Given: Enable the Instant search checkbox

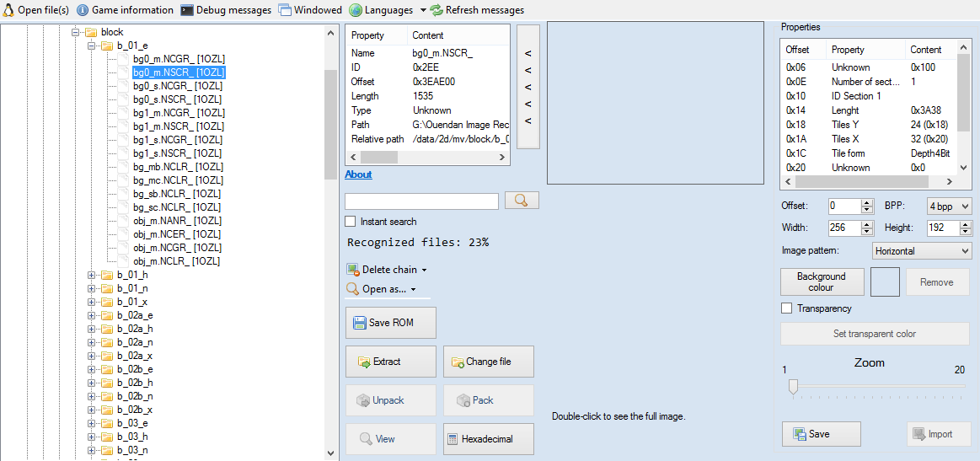Looking at the screenshot, I should point(351,222).
